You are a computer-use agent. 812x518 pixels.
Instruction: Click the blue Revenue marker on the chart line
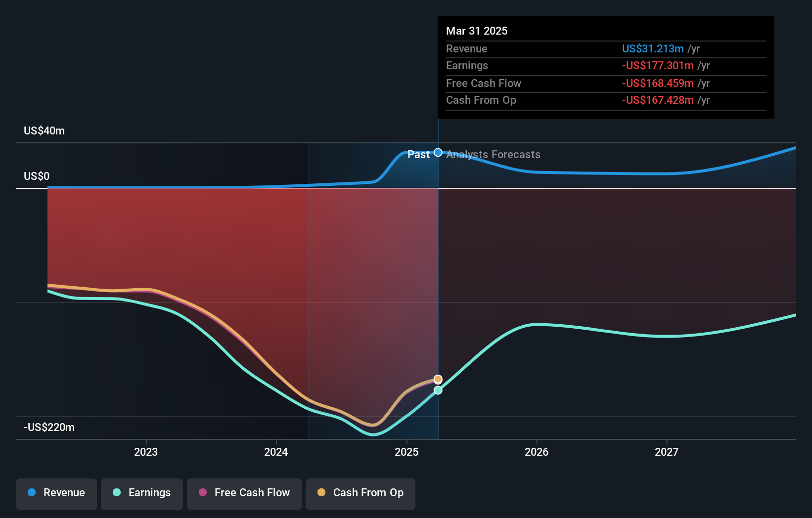pos(438,153)
